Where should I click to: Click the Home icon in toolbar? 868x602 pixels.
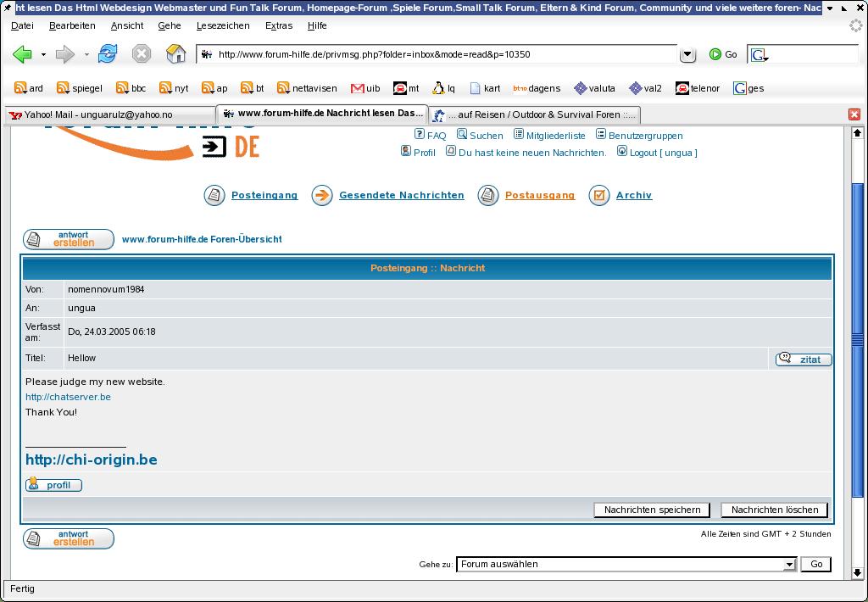point(175,54)
